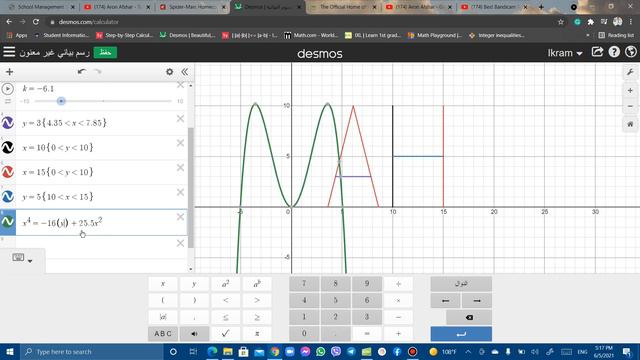
Task: Click the k slider thumb
Action: (61, 101)
